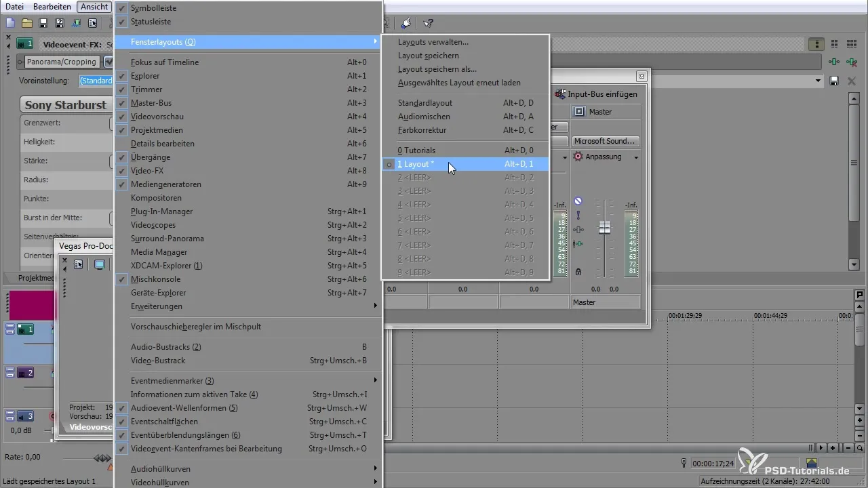Select Layouts verwalten... entry
This screenshot has width=868, height=488.
coord(465,42)
